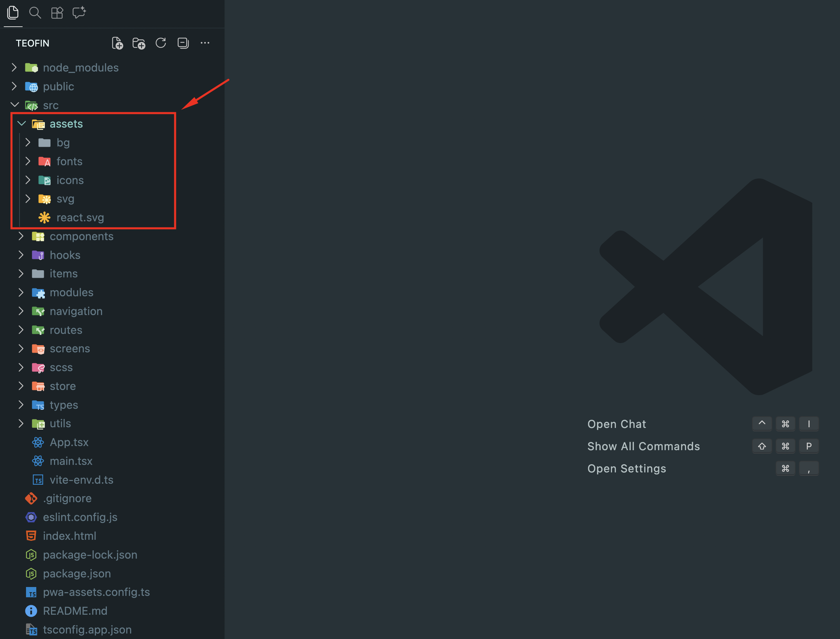Expand the components folder chevron

tap(21, 236)
